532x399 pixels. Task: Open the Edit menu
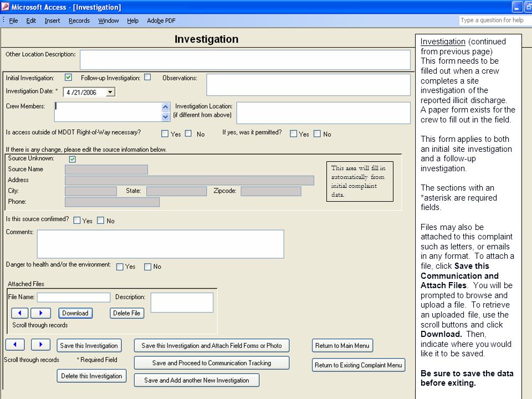click(x=31, y=21)
